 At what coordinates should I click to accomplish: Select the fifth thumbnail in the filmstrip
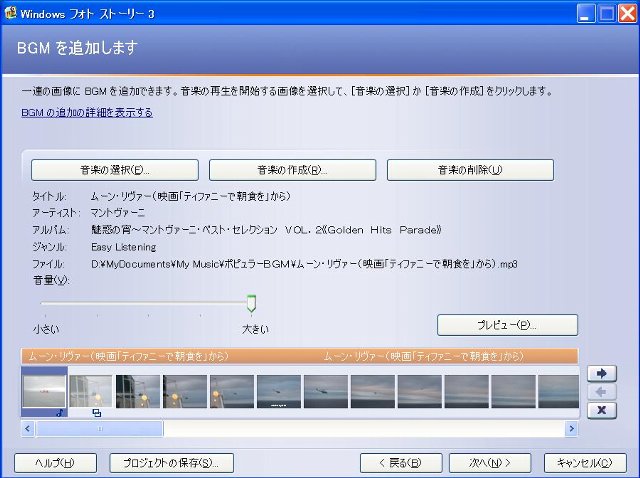[x=231, y=391]
